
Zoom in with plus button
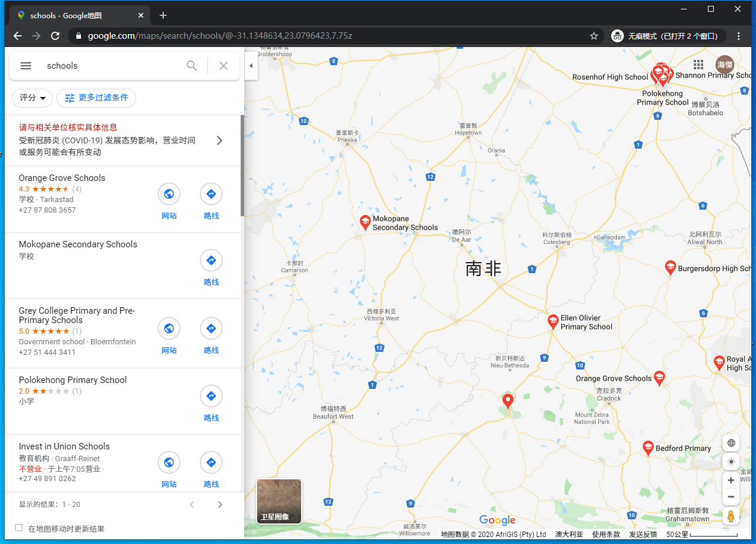(x=731, y=481)
